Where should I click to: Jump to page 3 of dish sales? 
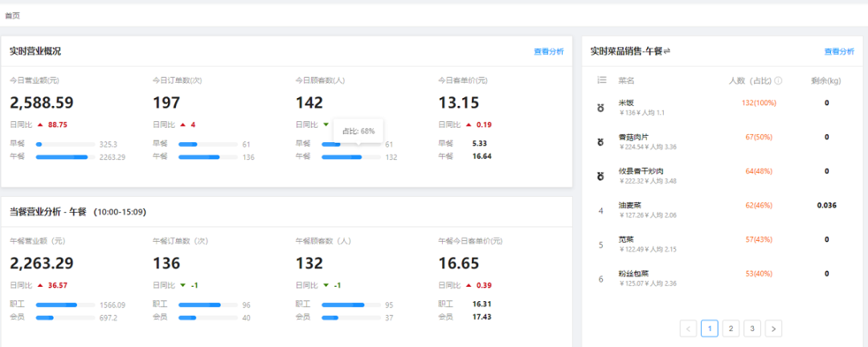coord(751,328)
